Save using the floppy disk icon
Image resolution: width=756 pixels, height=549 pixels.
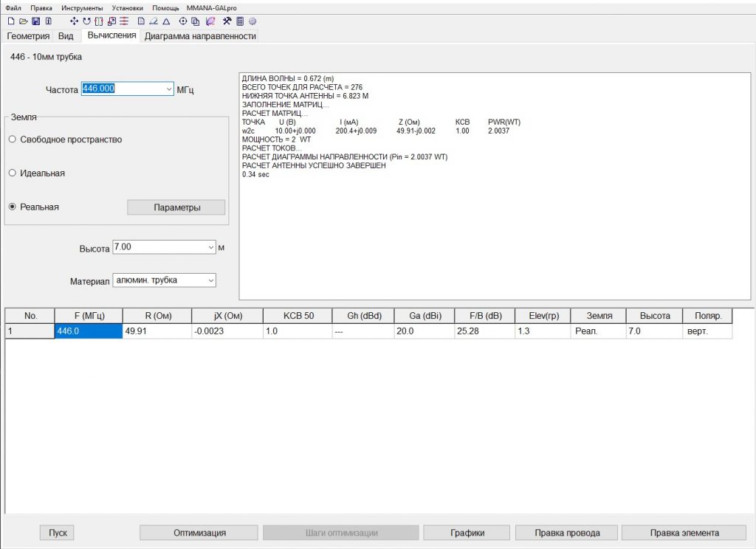[35, 21]
